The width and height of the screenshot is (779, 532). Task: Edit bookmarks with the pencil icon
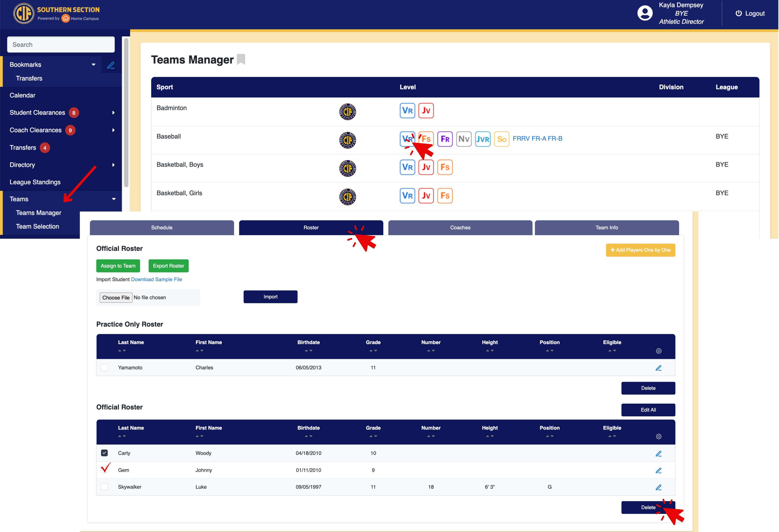tap(111, 65)
